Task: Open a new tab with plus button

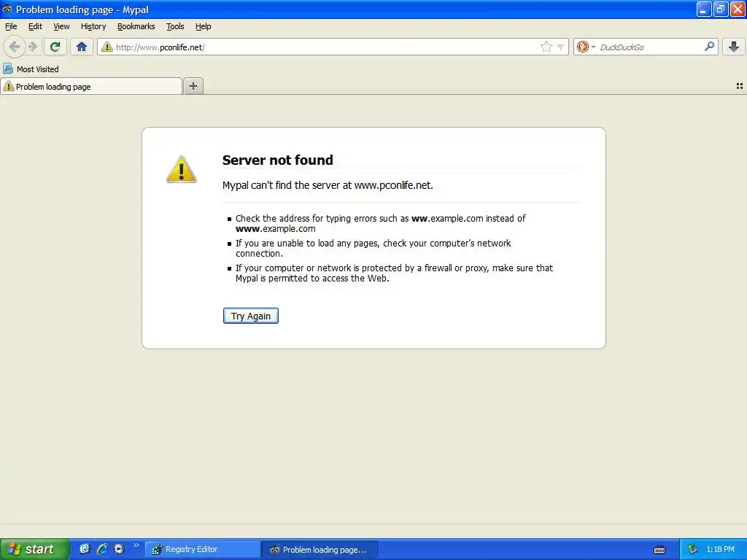Action: coord(193,86)
